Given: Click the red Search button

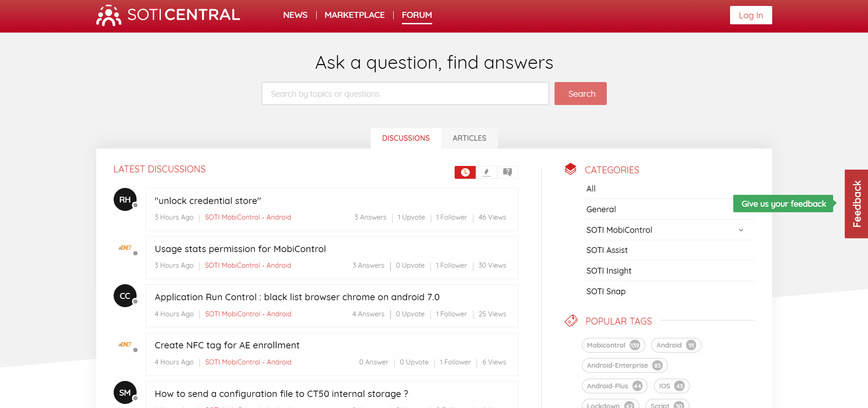Looking at the screenshot, I should click(581, 94).
